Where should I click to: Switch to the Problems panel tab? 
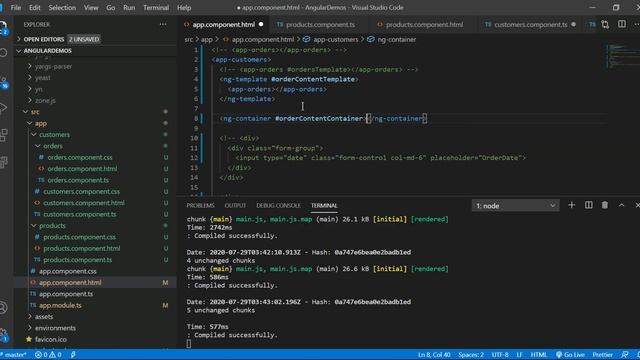click(x=200, y=205)
